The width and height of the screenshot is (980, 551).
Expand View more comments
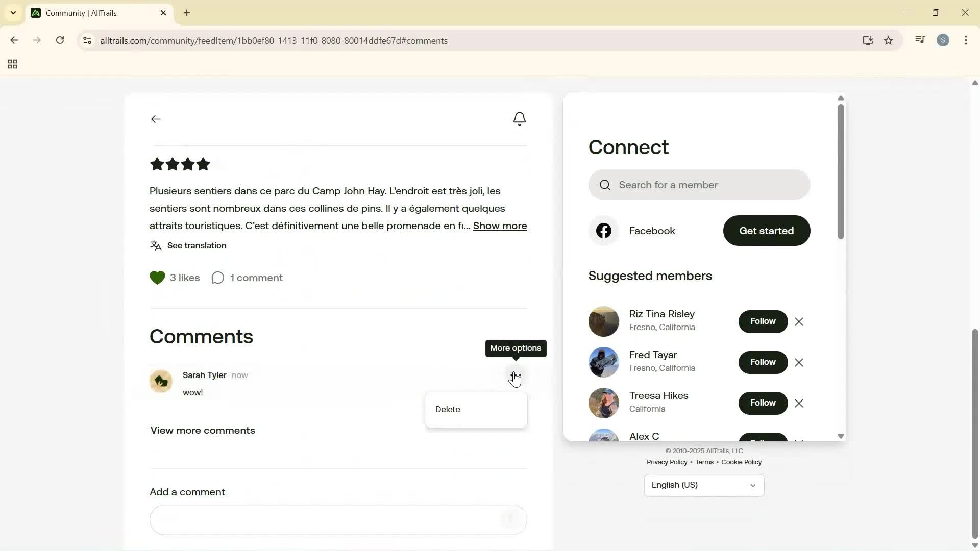click(x=203, y=431)
